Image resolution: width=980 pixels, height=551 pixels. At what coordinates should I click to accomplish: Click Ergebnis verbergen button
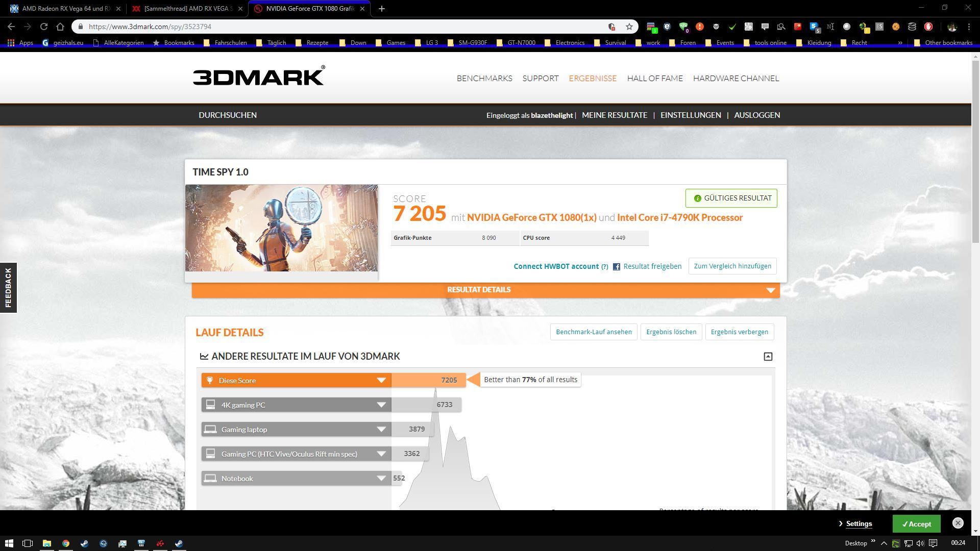(740, 332)
